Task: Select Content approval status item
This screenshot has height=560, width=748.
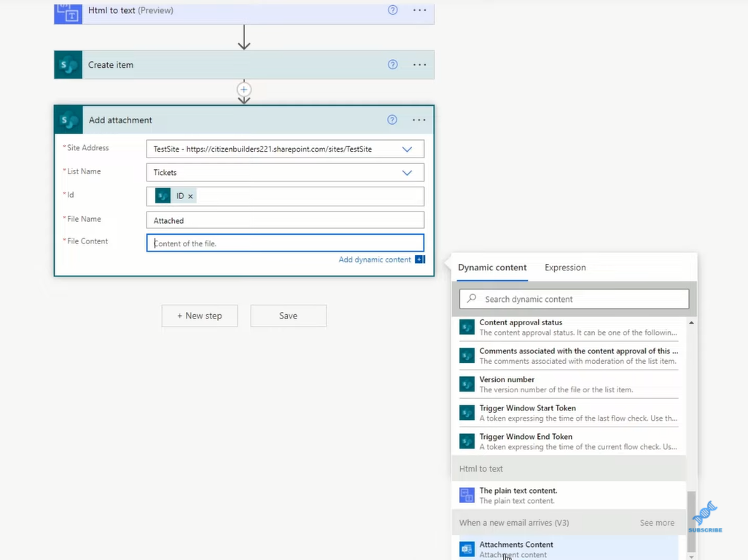Action: [x=569, y=327]
